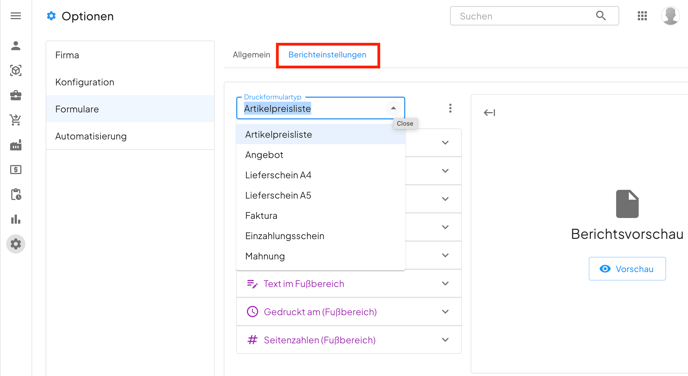Open the clipboard clock sidebar icon
Viewport: 688px width, 376px height.
[16, 194]
